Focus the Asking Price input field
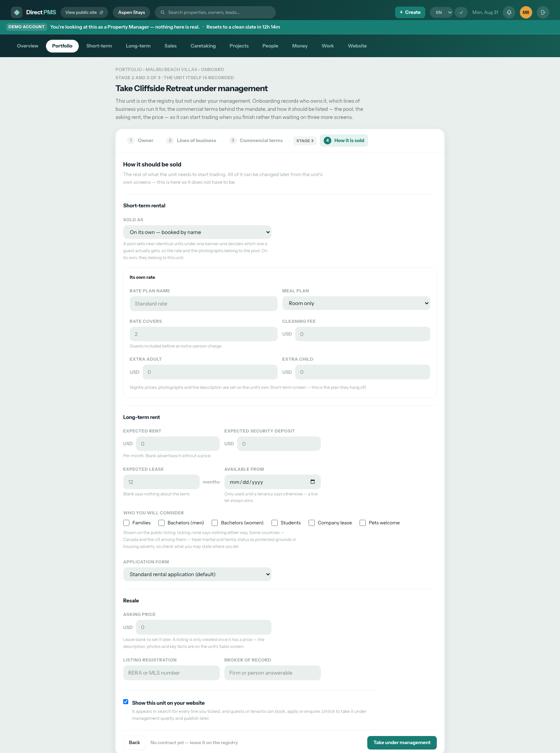The image size is (560, 753). coord(204,627)
